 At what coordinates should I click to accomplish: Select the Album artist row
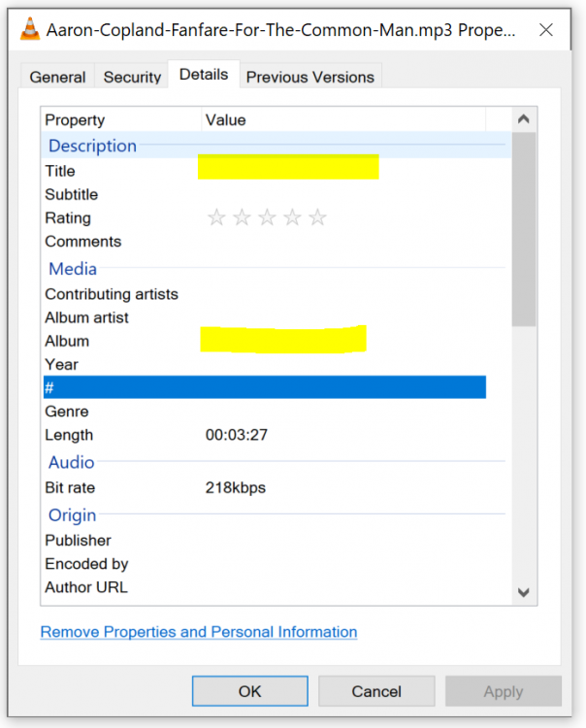click(265, 317)
